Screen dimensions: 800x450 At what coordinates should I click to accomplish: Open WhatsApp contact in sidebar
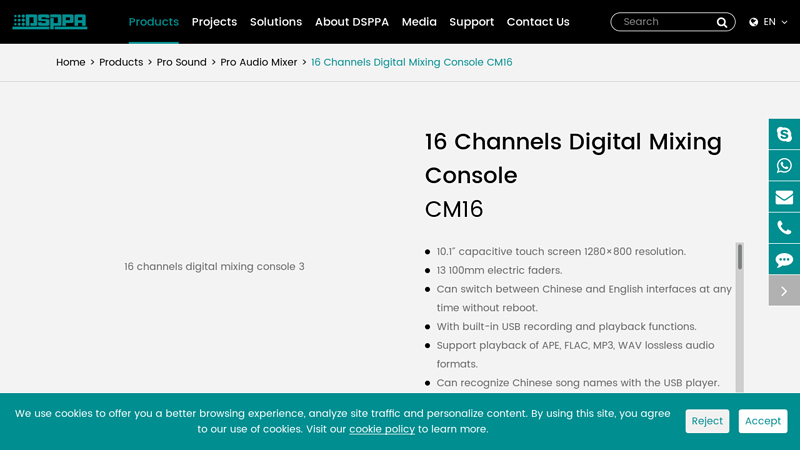[784, 165]
